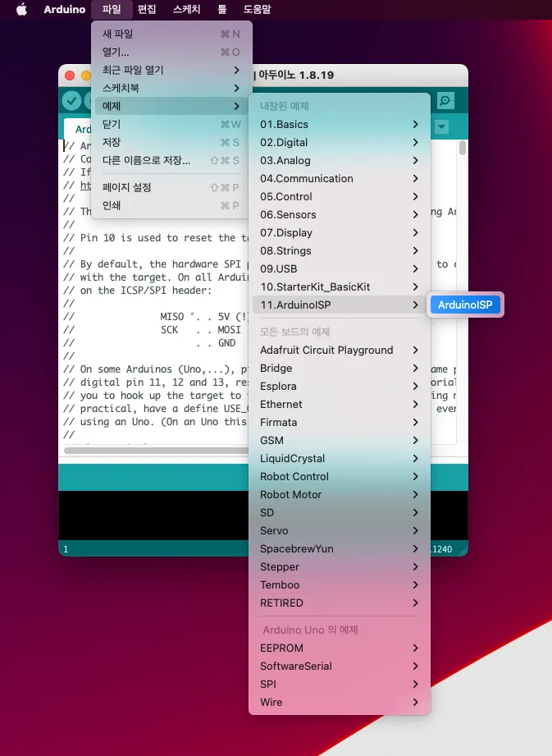Select 다른 이름으로 저장... item

click(x=171, y=161)
